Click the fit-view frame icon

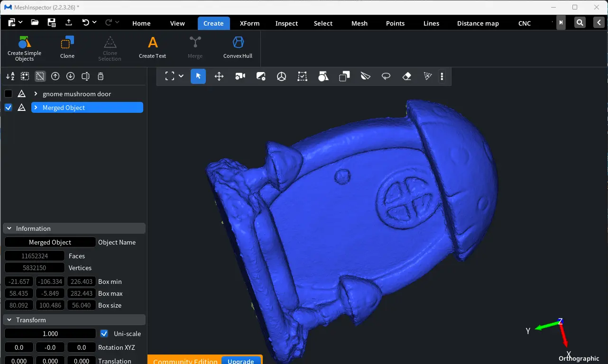tap(169, 76)
